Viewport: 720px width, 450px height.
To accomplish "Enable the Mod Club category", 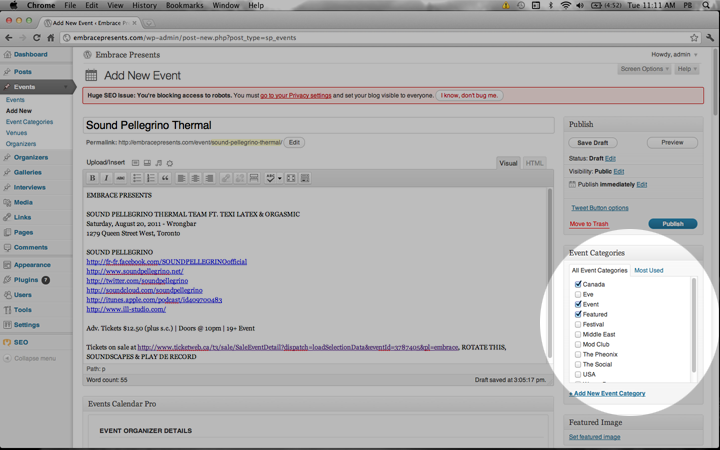I will click(x=578, y=344).
